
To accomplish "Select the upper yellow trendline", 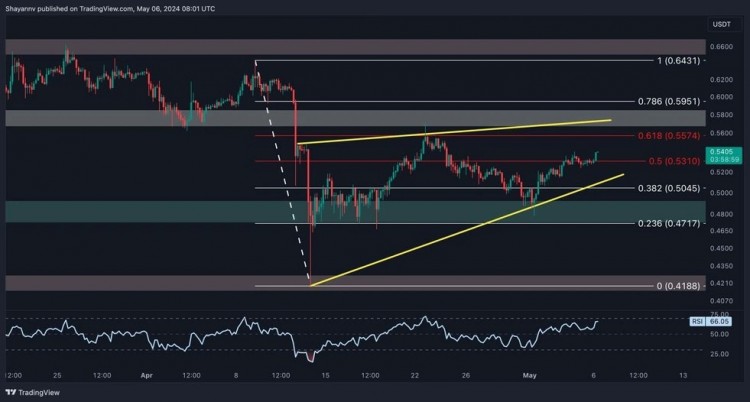I will tap(454, 132).
